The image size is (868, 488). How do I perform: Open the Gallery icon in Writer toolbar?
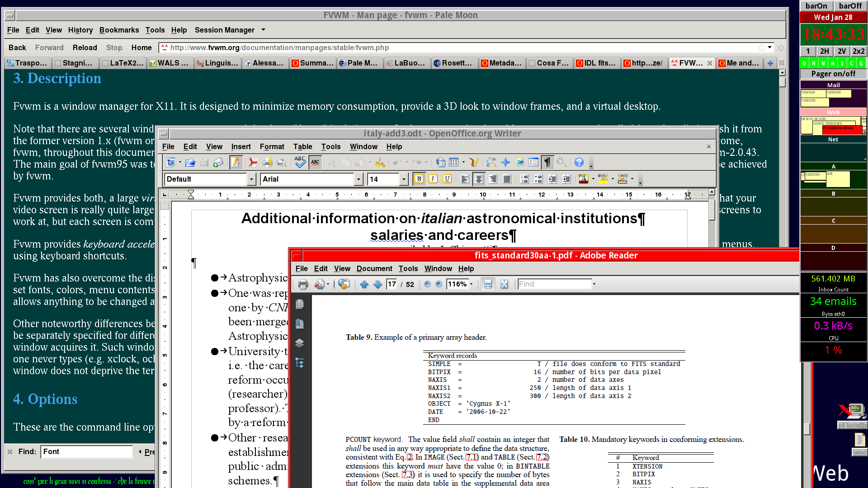[519, 163]
